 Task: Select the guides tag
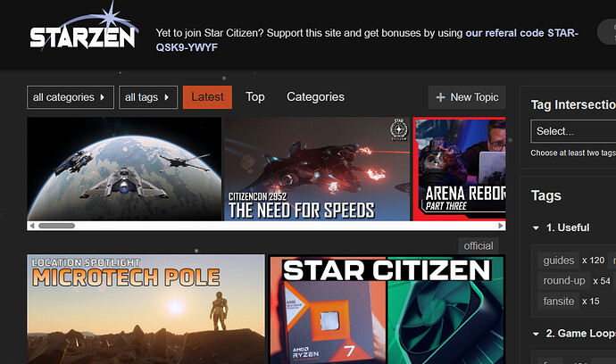point(558,261)
